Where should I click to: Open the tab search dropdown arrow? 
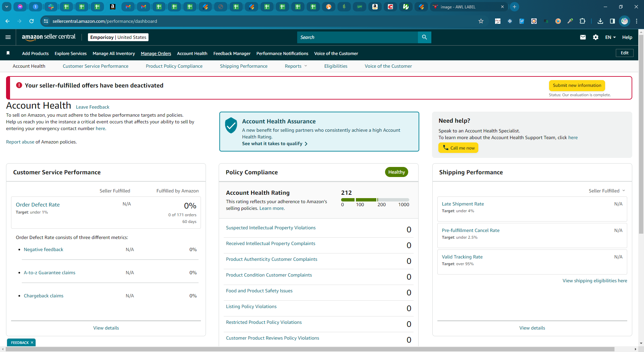(6, 7)
